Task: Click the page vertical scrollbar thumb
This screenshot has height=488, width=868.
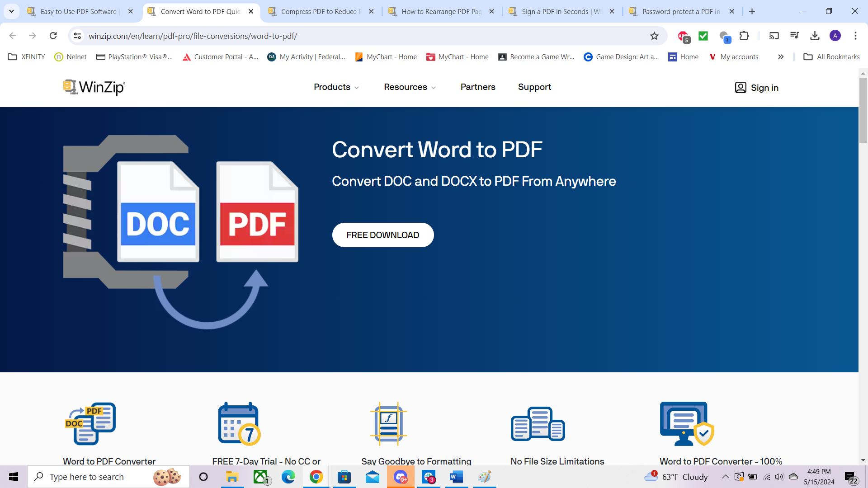Action: click(x=863, y=110)
